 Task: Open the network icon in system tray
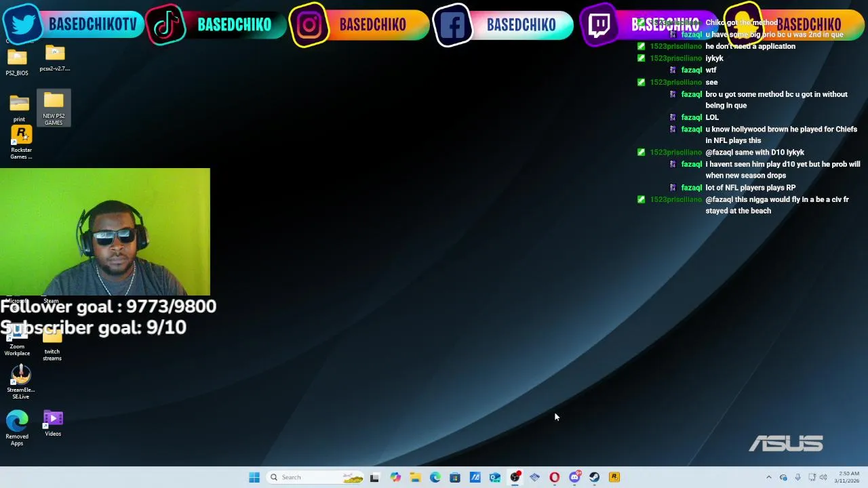(812, 477)
